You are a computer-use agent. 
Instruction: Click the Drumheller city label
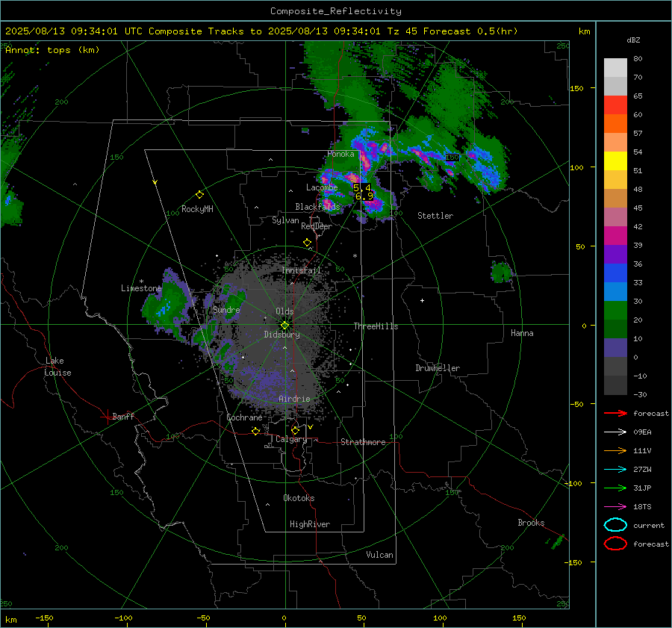point(438,368)
